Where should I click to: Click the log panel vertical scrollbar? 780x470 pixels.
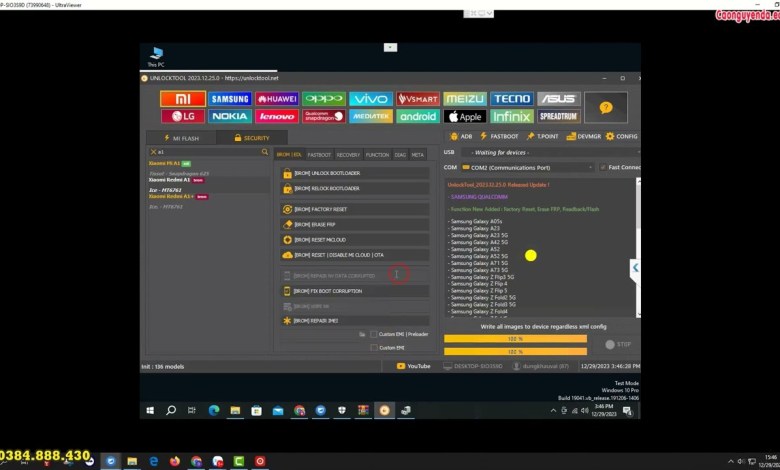click(638, 247)
